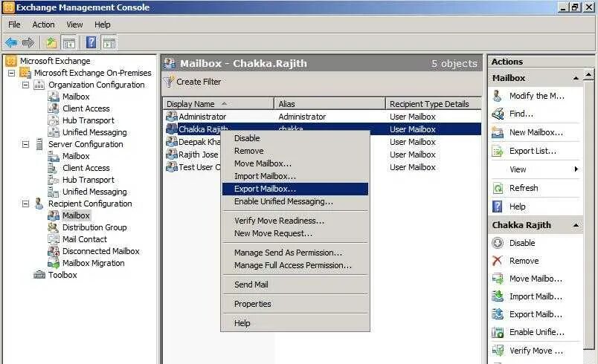Choose Manage Full Access Permission... in context menu
Image resolution: width=598 pixels, height=364 pixels.
coord(295,265)
